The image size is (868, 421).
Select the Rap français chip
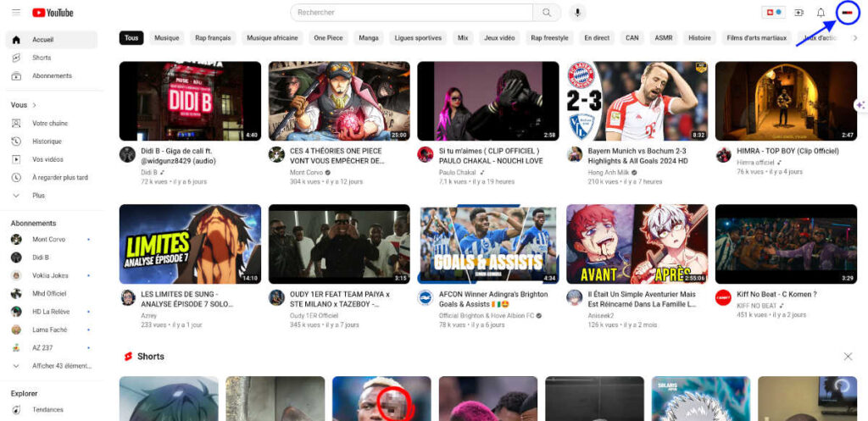[213, 38]
